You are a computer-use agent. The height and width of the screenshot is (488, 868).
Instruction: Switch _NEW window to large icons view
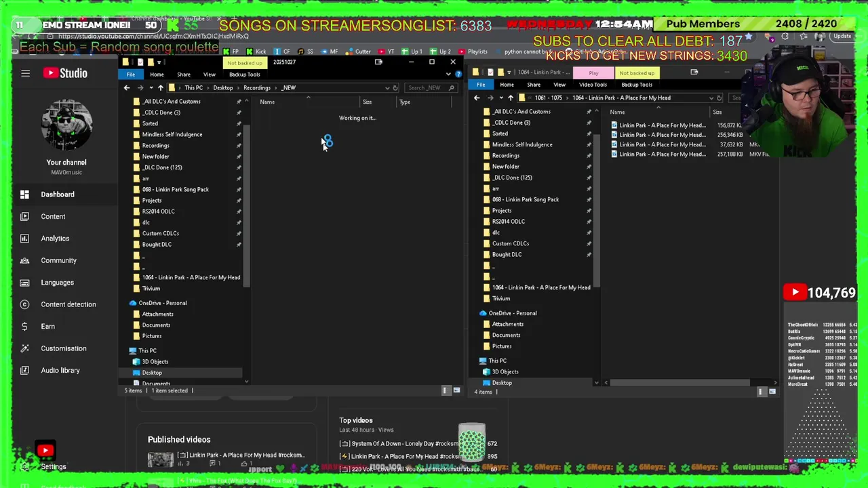point(456,390)
